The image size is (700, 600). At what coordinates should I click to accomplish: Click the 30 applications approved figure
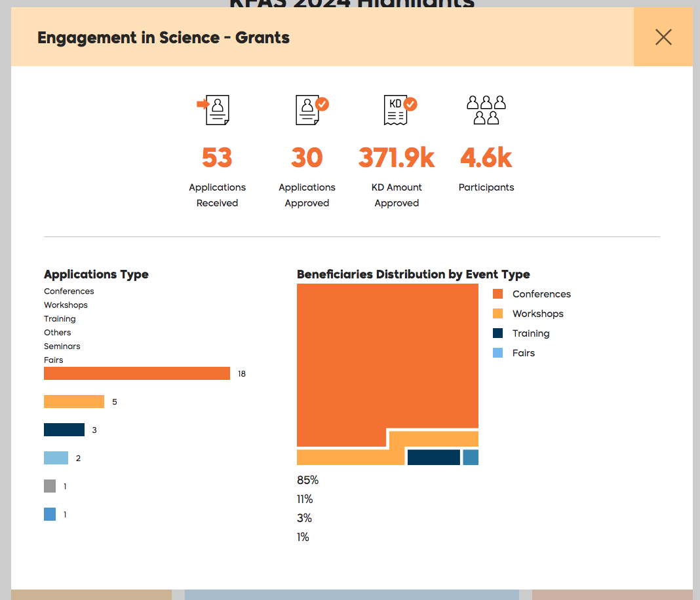307,157
